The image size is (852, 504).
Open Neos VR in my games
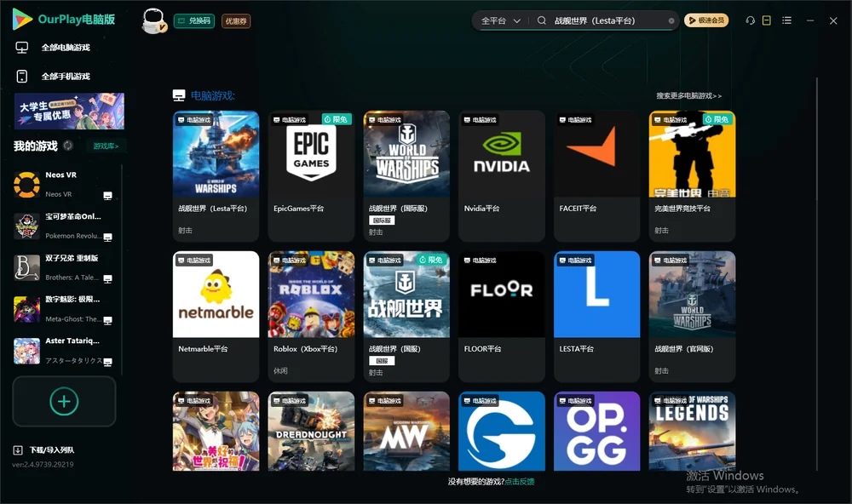tap(64, 185)
